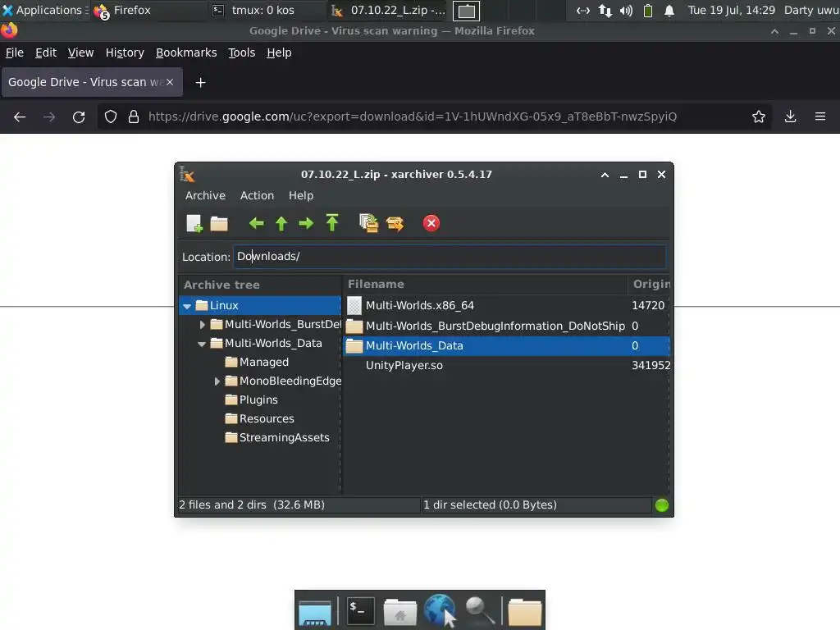
Task: Open the Firefox Edit menu
Action: [x=46, y=52]
